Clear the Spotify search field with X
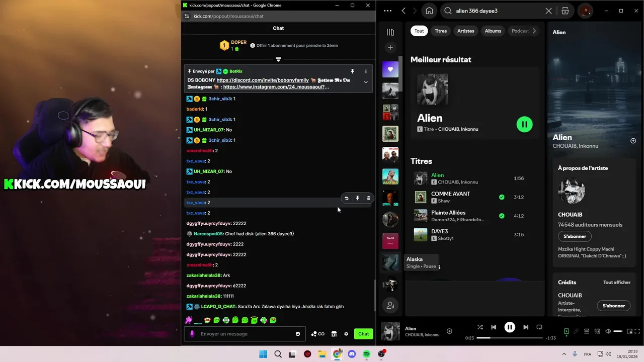This screenshot has height=362, width=644. (x=548, y=11)
